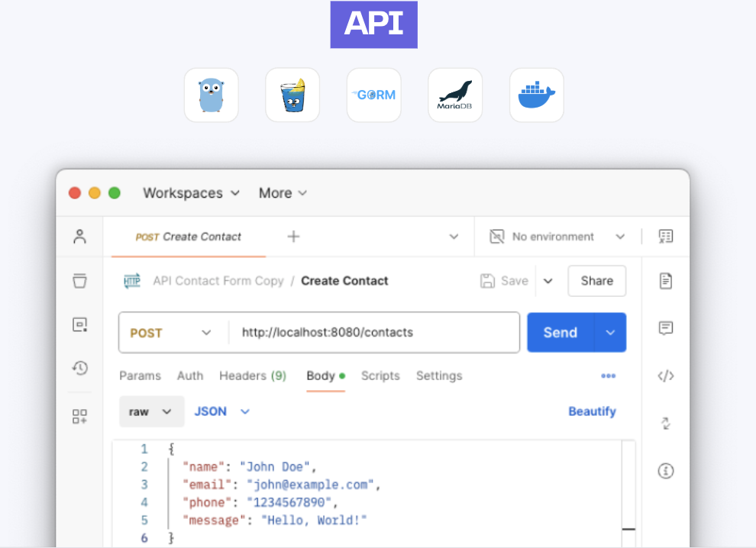Click the MariaDB seal icon
Screen dimensions: 756x548
click(x=454, y=95)
